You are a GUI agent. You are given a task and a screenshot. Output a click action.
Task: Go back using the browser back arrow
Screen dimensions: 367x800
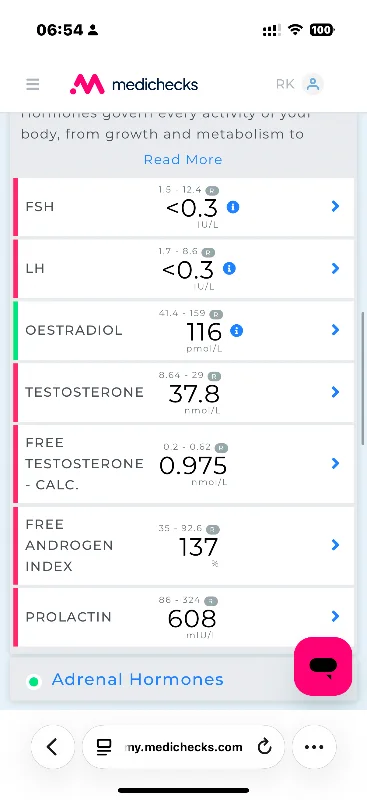(52, 747)
